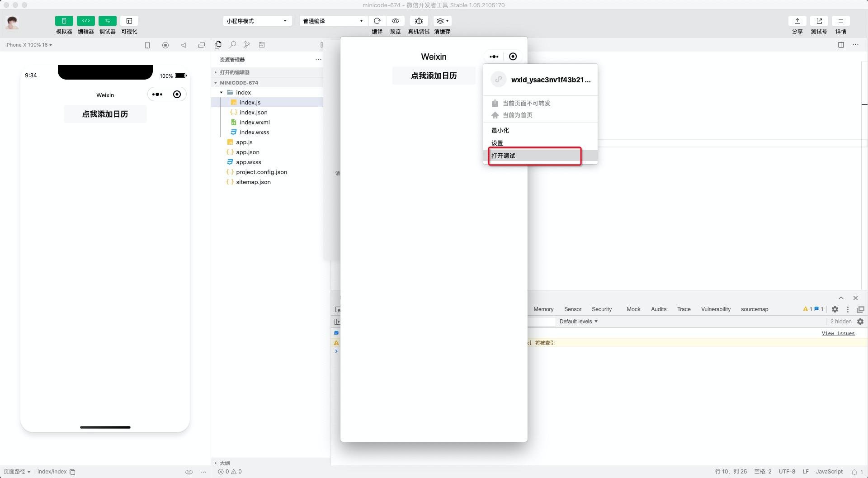Click the 预览 preview eye icon
The width and height of the screenshot is (868, 478).
(395, 21)
